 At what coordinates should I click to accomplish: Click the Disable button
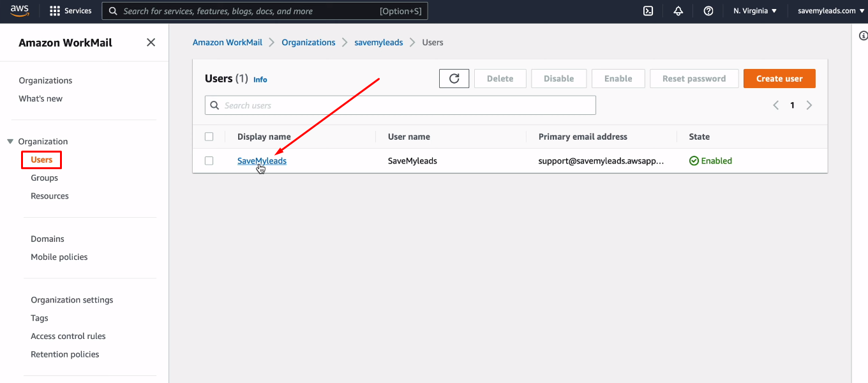pos(559,79)
